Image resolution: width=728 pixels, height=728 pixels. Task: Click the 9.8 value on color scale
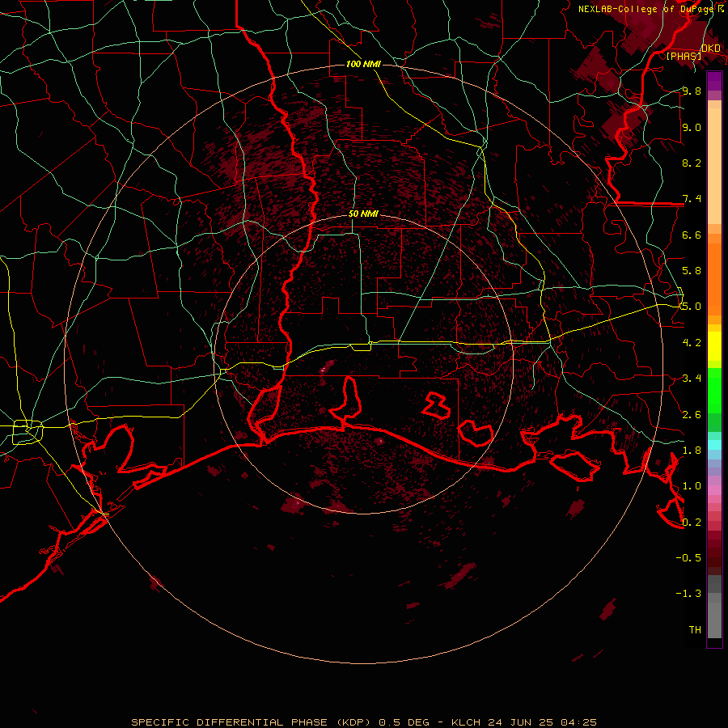[x=692, y=91]
